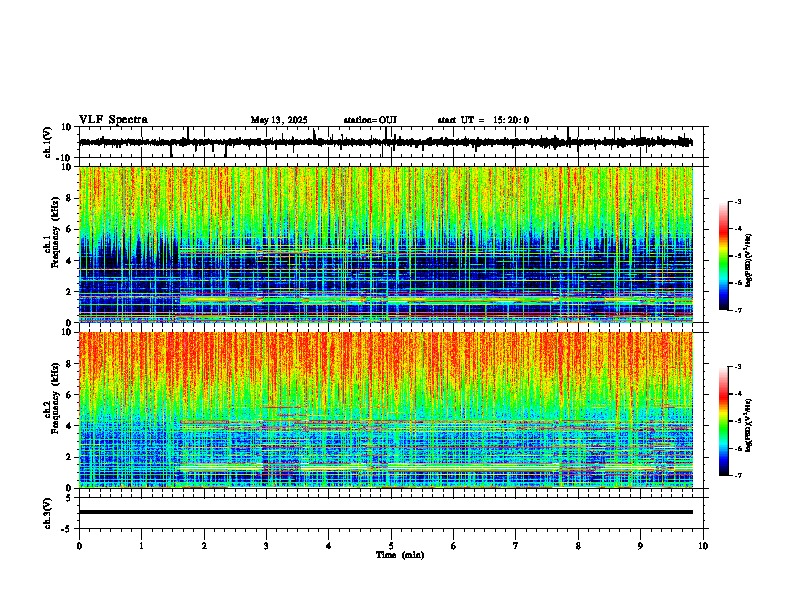Click time axis tick label "2"
The width and height of the screenshot is (792, 612).
point(204,546)
